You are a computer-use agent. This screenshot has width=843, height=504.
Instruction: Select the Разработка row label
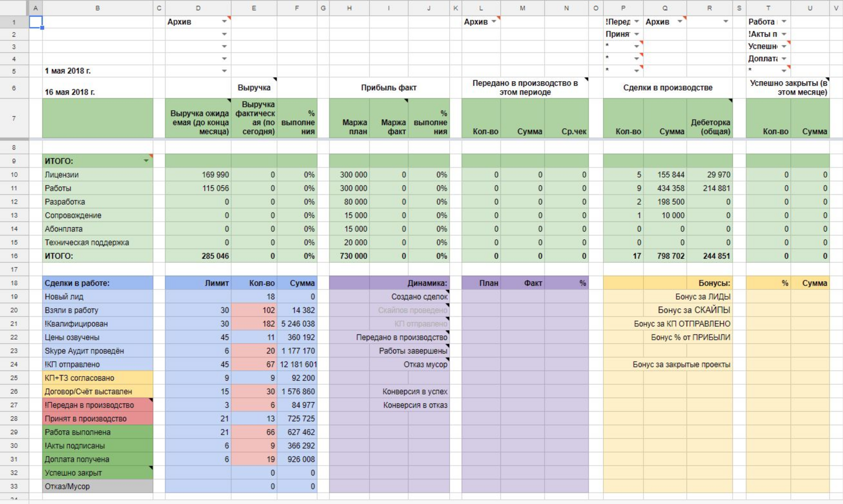(97, 202)
